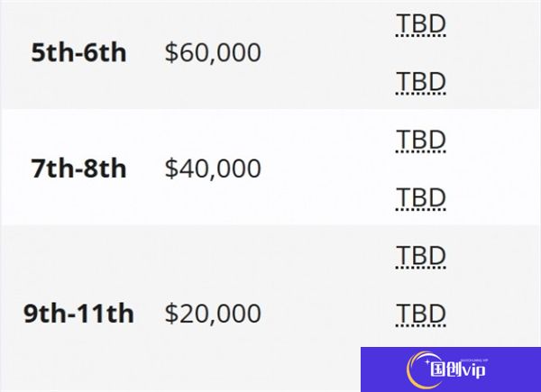Click the $60,000 prize amount
This screenshot has width=541, height=392.
point(213,52)
